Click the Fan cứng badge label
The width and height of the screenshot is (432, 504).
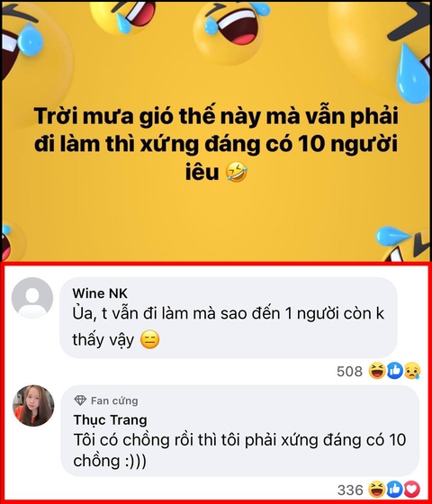[114, 400]
